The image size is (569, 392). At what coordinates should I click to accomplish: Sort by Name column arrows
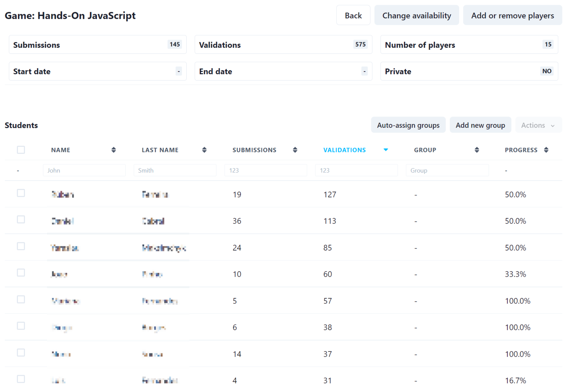[x=114, y=150]
